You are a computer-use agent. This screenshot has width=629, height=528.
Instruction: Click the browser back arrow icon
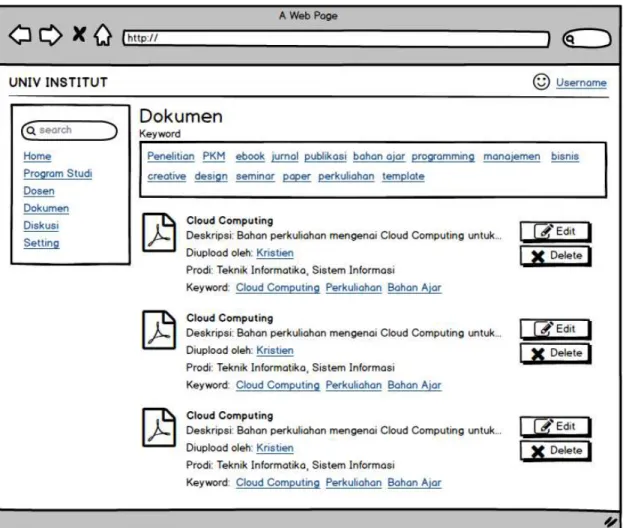coord(20,35)
